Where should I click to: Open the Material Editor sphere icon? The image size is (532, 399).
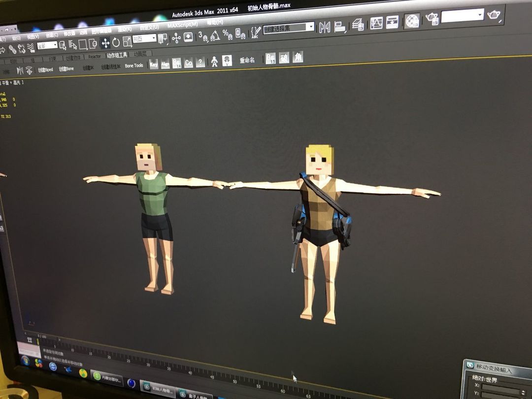pyautogui.click(x=412, y=21)
